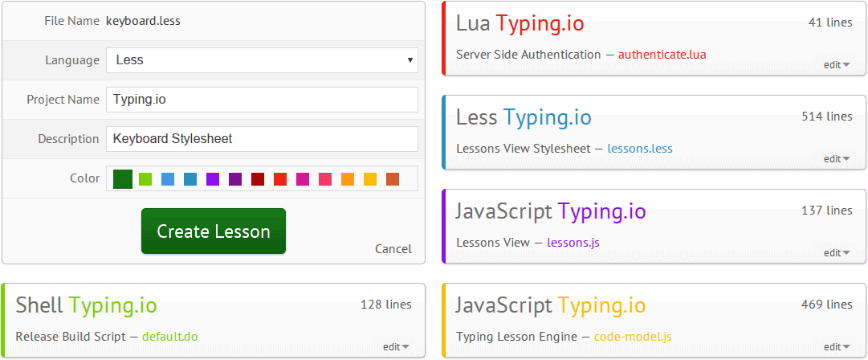Open the lessons.js file link
The height and width of the screenshot is (360, 868).
573,243
